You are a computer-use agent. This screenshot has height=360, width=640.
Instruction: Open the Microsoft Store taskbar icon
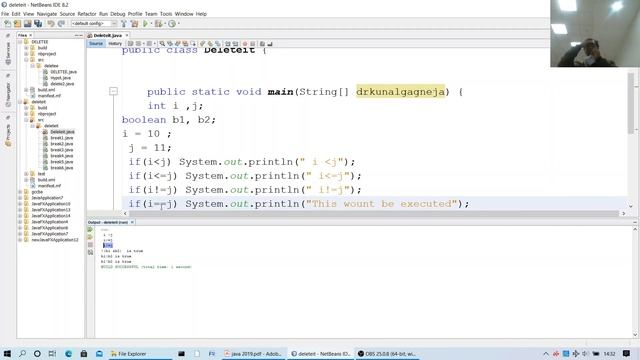(84, 353)
